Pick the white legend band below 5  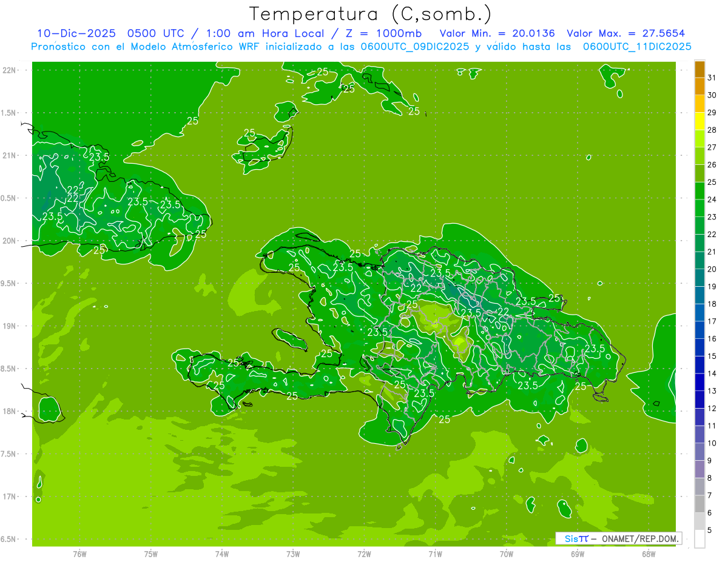[699, 539]
